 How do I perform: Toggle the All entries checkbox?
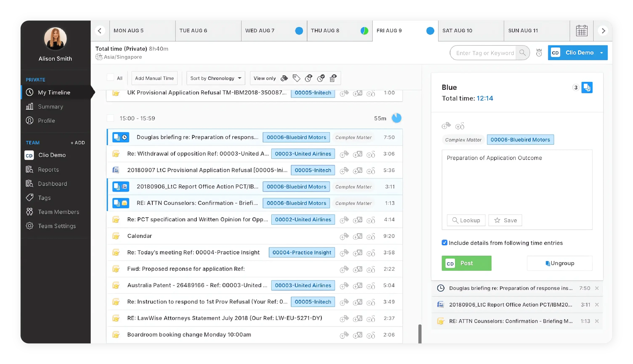[111, 77]
